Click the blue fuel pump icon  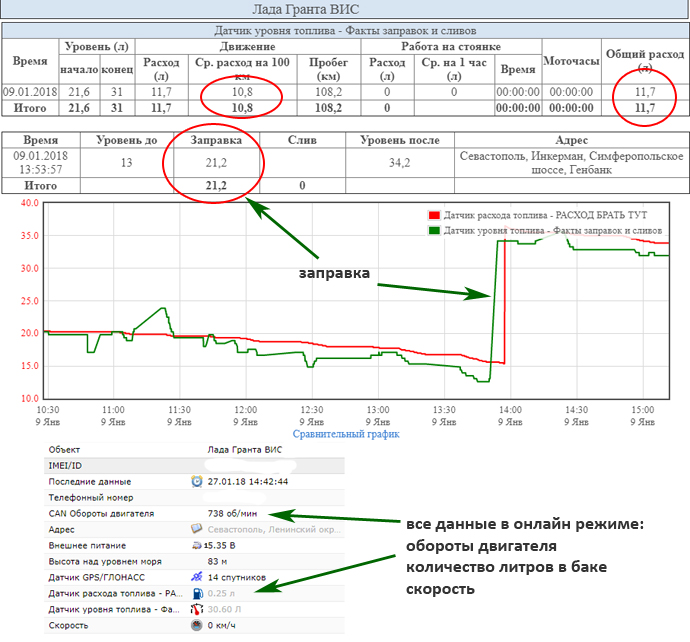[197, 593]
